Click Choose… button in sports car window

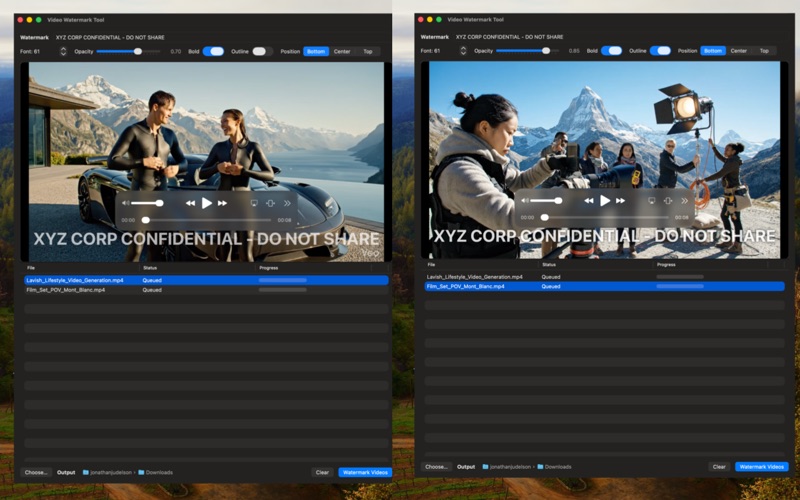coord(36,472)
